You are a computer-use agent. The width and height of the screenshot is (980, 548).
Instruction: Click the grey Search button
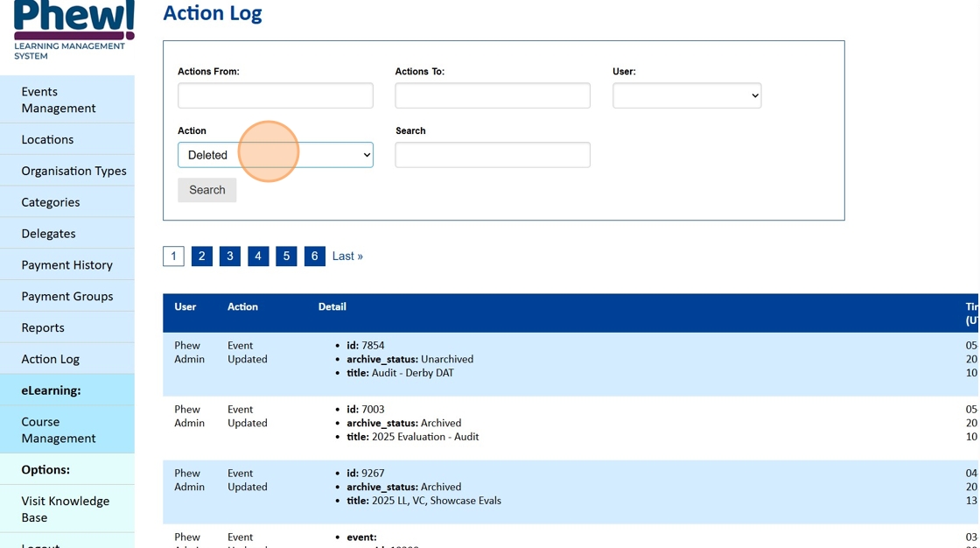point(206,190)
